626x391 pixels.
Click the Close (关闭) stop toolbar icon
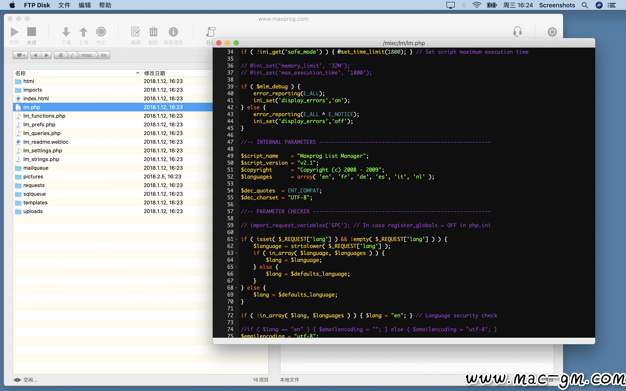tap(32, 32)
